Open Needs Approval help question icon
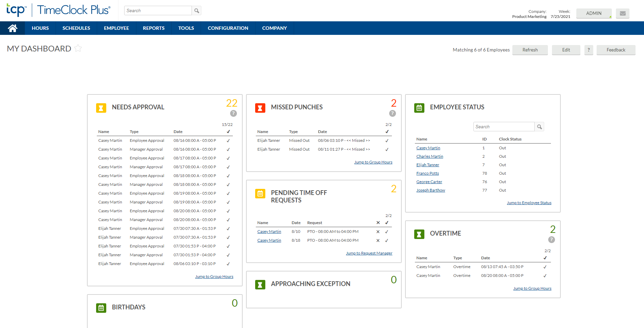 pos(234,113)
